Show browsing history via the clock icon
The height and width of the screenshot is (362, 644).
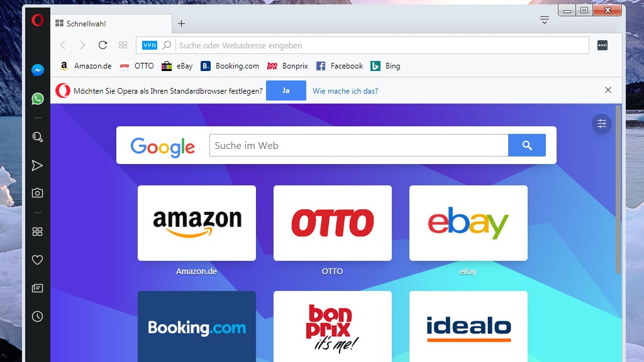(x=37, y=316)
